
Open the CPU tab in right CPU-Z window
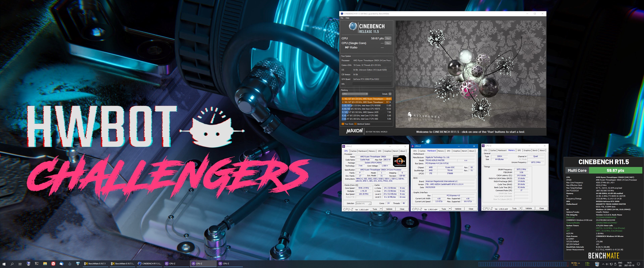coord(486,150)
